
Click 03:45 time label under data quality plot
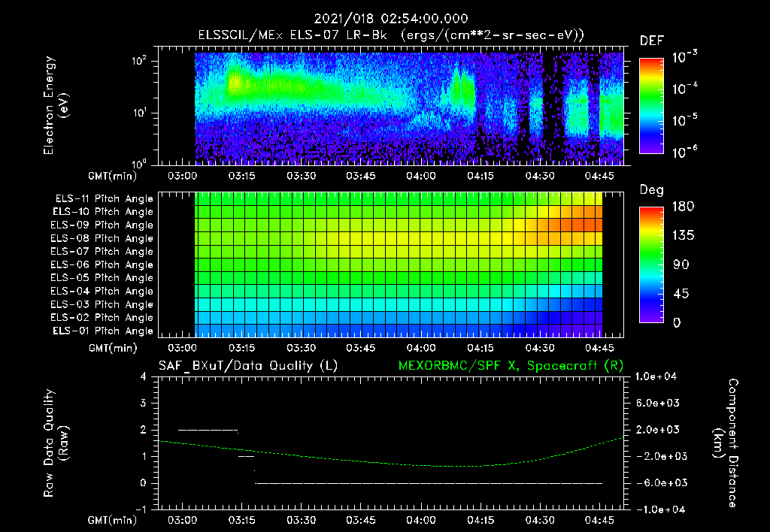360,520
